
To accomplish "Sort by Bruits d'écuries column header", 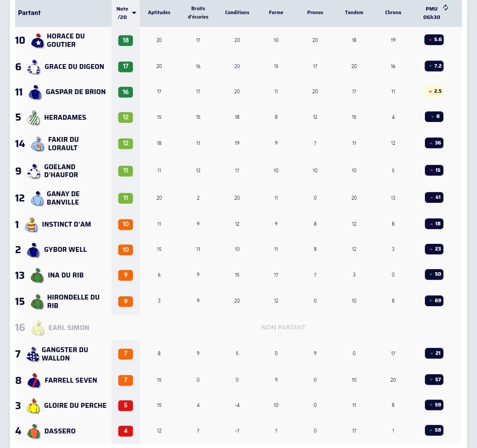I will 198,13.
